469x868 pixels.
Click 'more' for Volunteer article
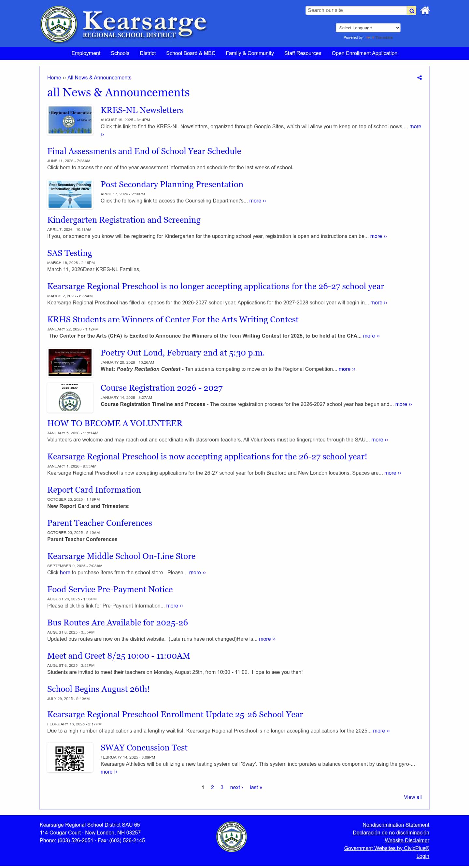point(380,440)
